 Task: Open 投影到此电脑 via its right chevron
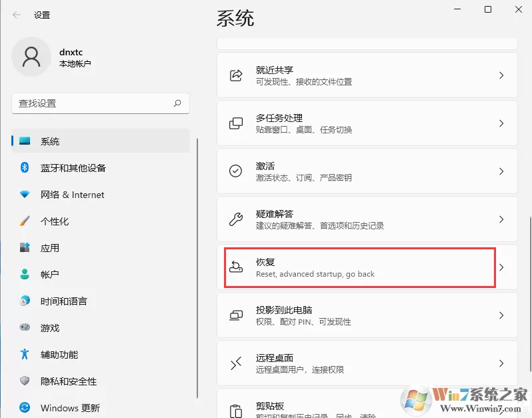501,315
